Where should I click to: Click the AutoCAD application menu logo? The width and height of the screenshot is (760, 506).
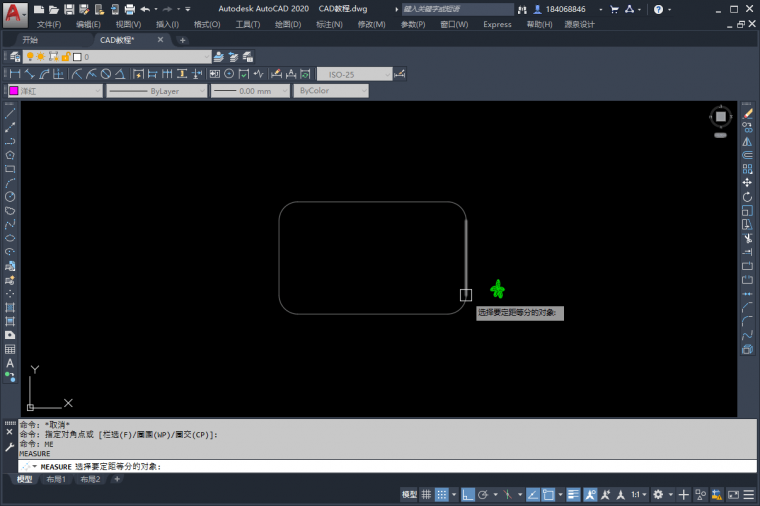pyautogui.click(x=13, y=12)
